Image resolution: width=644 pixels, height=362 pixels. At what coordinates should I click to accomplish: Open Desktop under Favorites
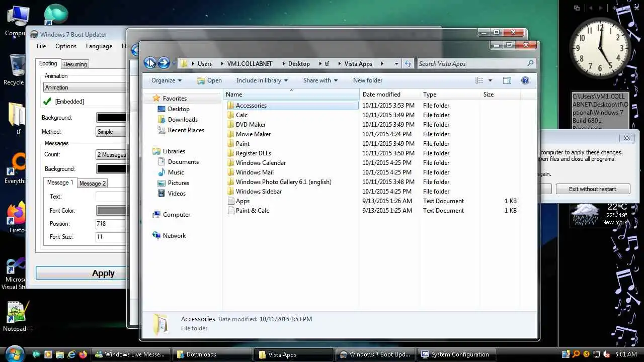click(x=173, y=109)
